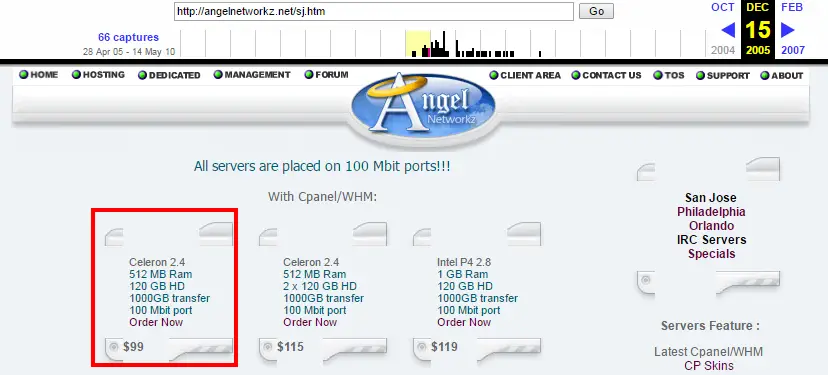
Task: Open the CONTACT US page
Action: pos(606,76)
